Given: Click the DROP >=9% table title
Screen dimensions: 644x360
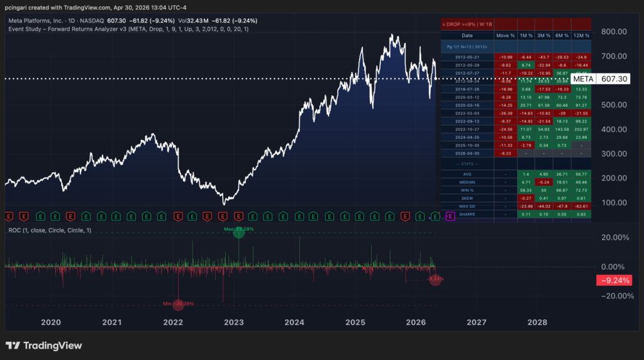Looking at the screenshot, I should [x=469, y=25].
